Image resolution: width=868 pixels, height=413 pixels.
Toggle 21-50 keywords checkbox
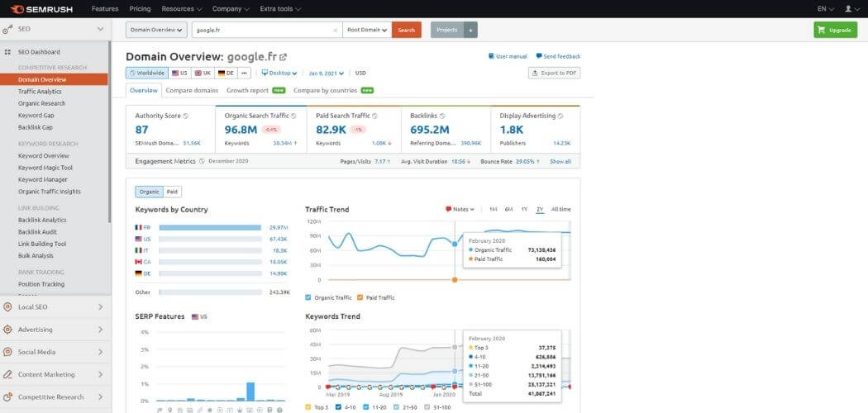pos(396,407)
